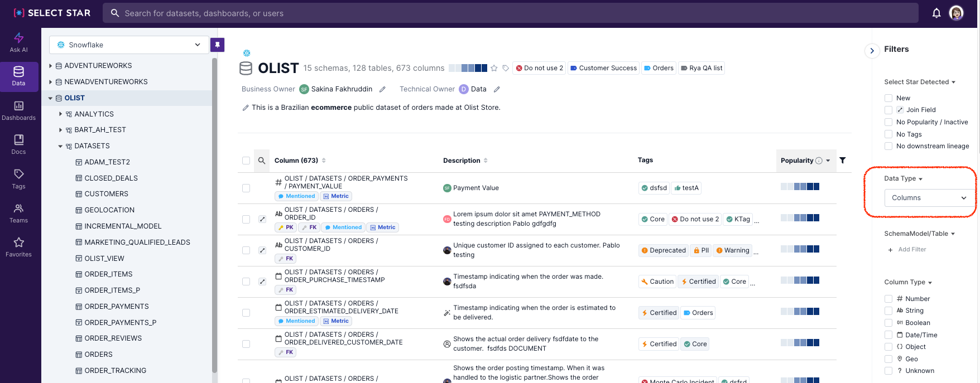Go to Tags section
Image resolution: width=980 pixels, height=383 pixels.
[18, 179]
